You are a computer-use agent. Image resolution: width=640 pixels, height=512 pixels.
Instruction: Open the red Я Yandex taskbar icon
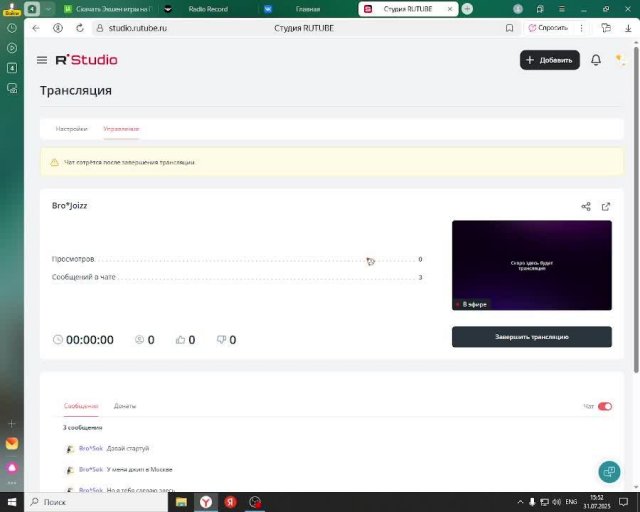[230, 502]
